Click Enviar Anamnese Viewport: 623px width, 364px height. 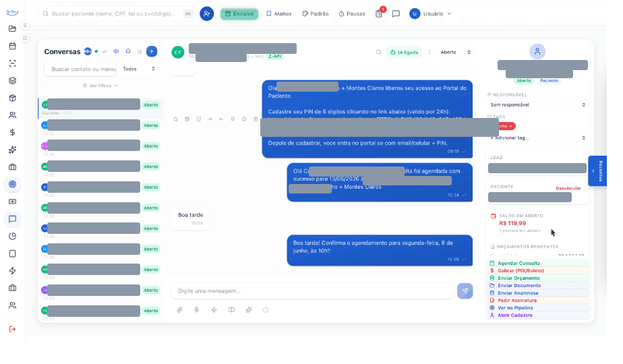[537, 293]
